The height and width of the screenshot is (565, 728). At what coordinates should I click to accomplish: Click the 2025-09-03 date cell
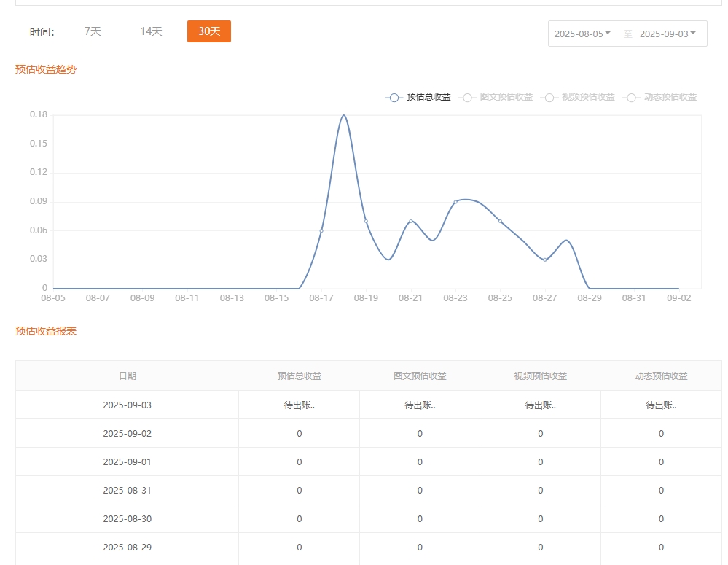coord(128,405)
